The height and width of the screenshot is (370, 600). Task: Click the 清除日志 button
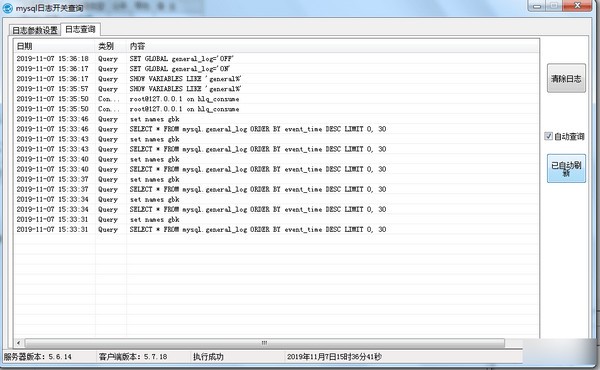coord(566,78)
